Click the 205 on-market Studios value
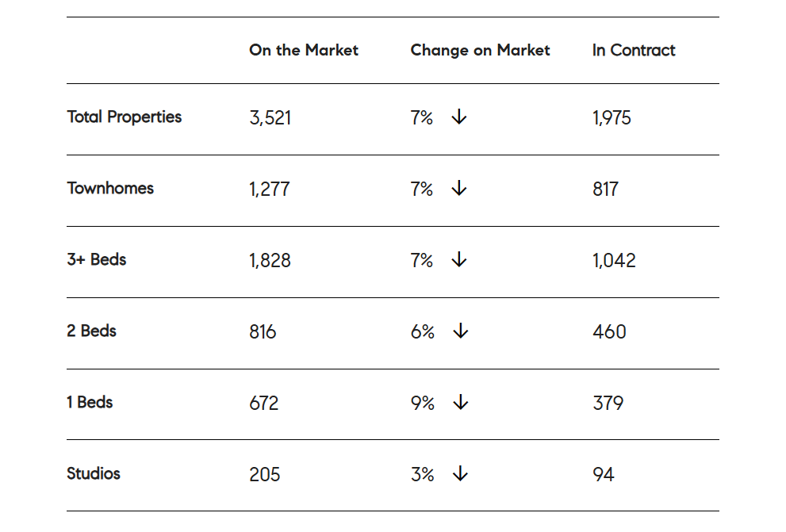The width and height of the screenshot is (786, 532). pos(265,475)
